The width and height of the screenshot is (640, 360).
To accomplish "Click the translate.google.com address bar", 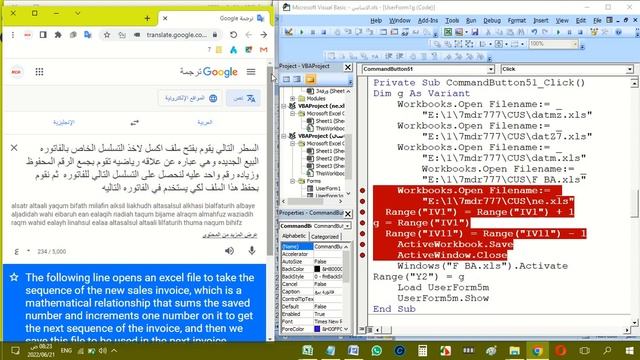I will (178, 35).
